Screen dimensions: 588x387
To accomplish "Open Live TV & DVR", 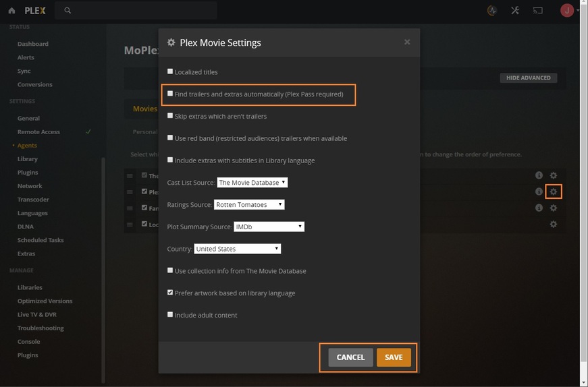I will click(x=37, y=314).
